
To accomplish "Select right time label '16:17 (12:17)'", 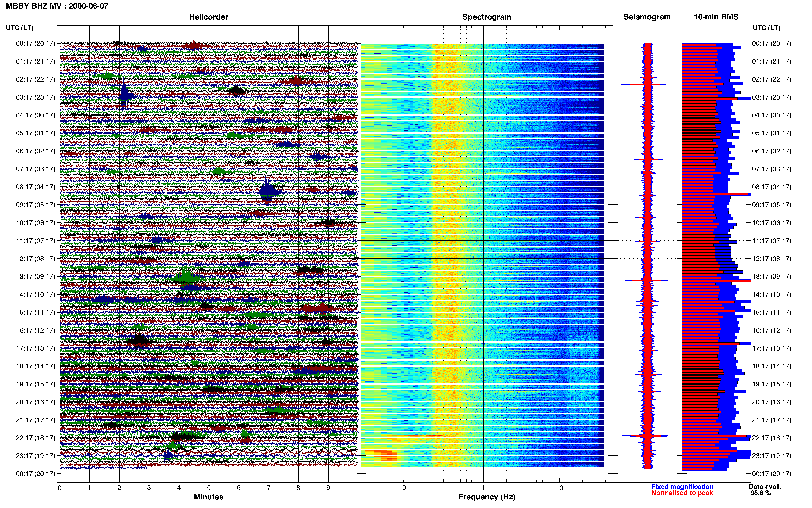I will pyautogui.click(x=772, y=331).
